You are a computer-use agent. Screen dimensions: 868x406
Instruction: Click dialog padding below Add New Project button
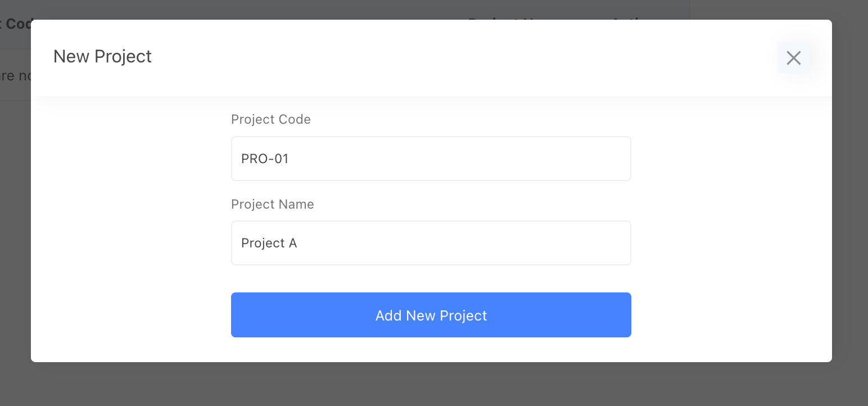click(431, 350)
